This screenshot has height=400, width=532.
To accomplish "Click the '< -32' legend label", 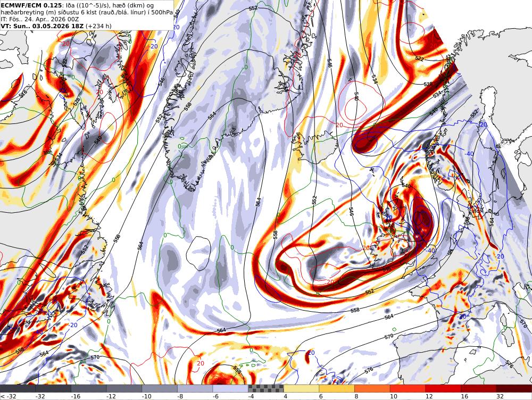I will point(8,396).
